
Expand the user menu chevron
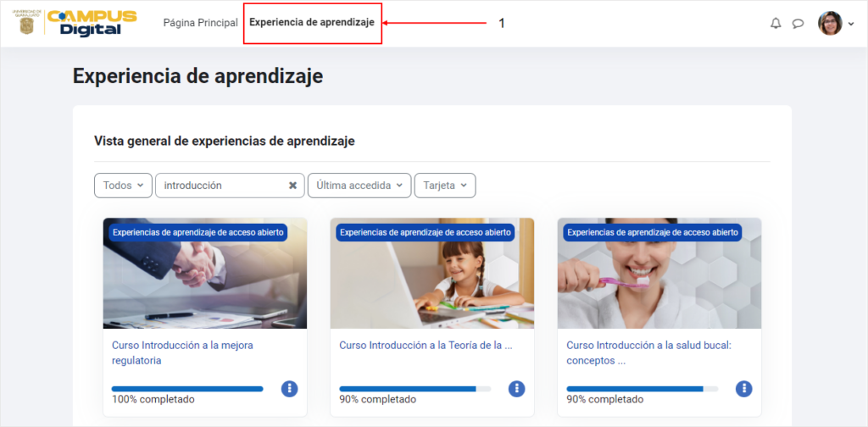coord(851,24)
